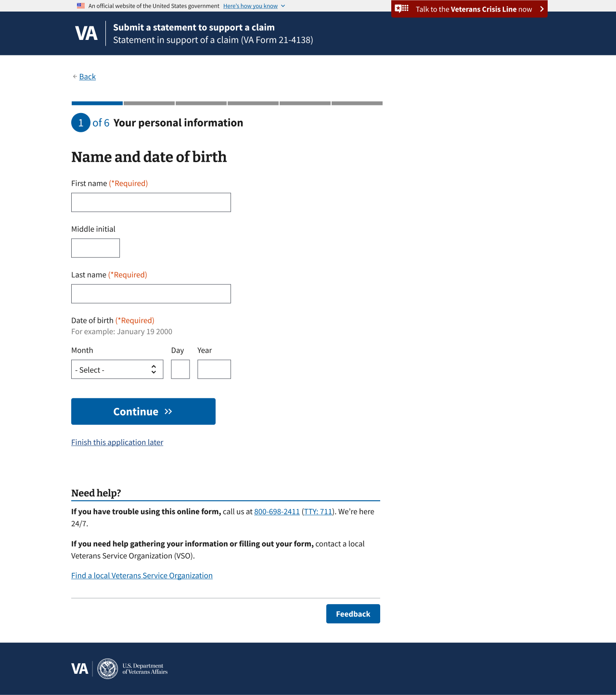Click the Crisis Line right chevron

coord(542,9)
